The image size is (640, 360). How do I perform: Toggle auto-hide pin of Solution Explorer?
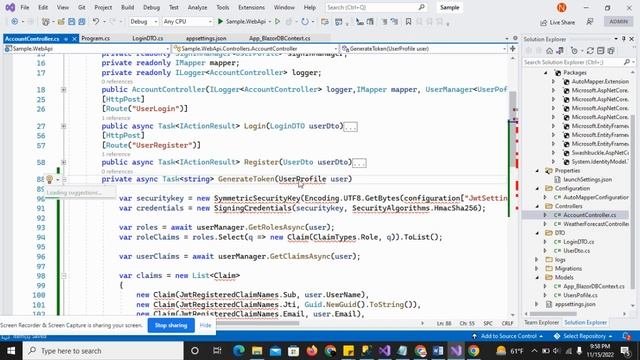pos(624,39)
